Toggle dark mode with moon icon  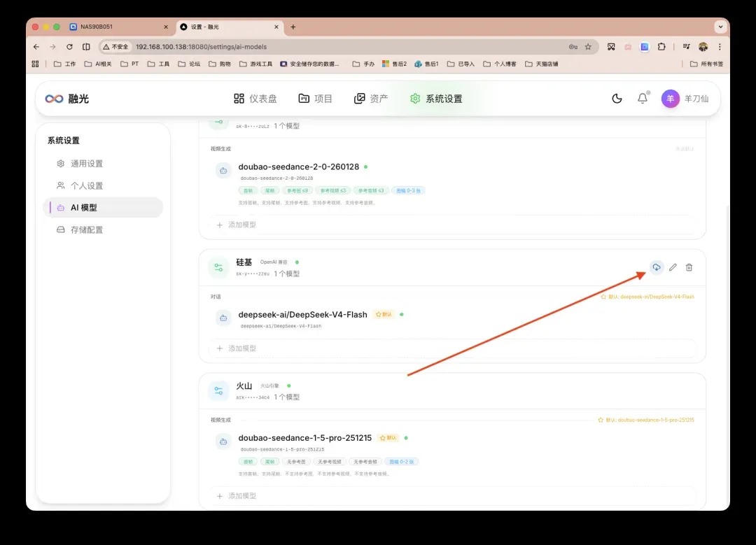[617, 99]
